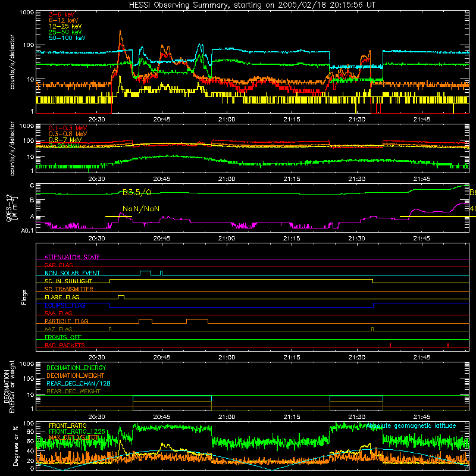Screen dimensions: 476x476
Task: Click the 21:15 tick label under the decimation panel
Action: (292, 417)
